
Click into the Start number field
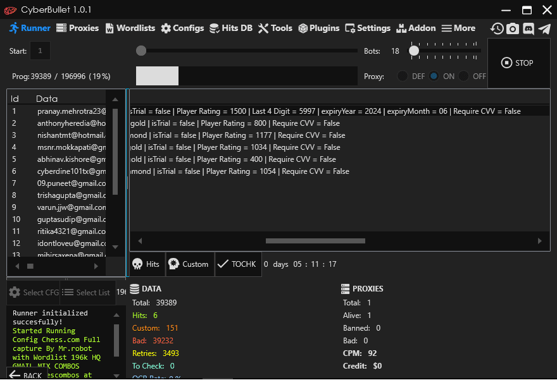(x=40, y=51)
